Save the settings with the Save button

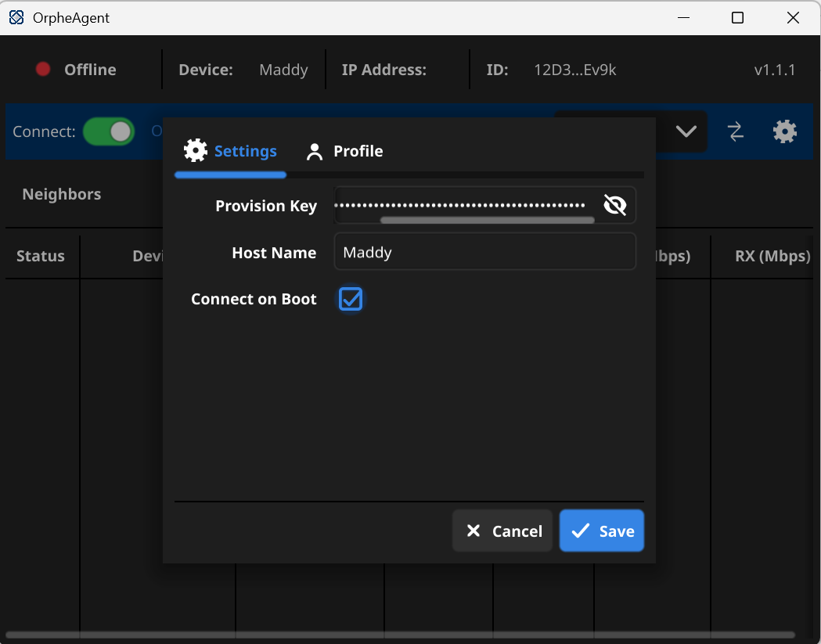coord(602,531)
